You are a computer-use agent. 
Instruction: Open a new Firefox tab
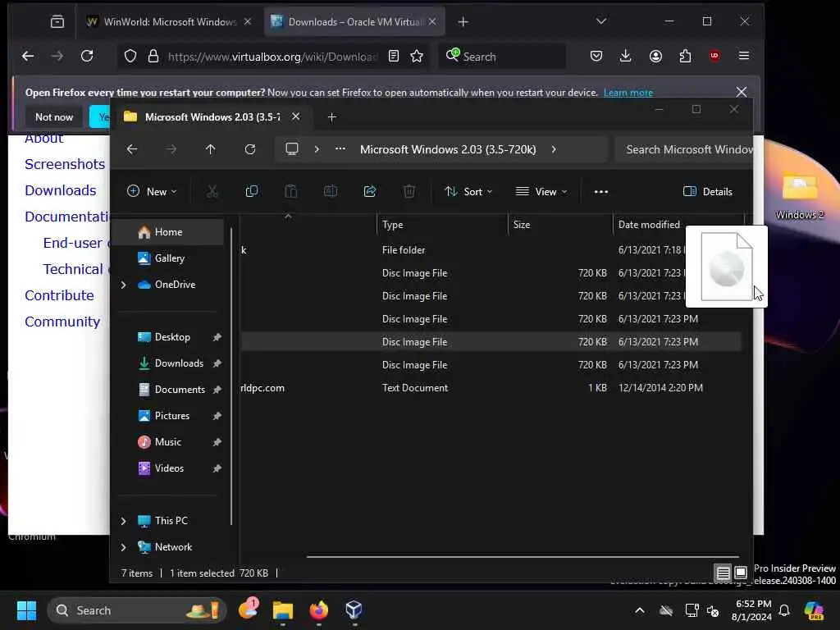[x=463, y=21]
